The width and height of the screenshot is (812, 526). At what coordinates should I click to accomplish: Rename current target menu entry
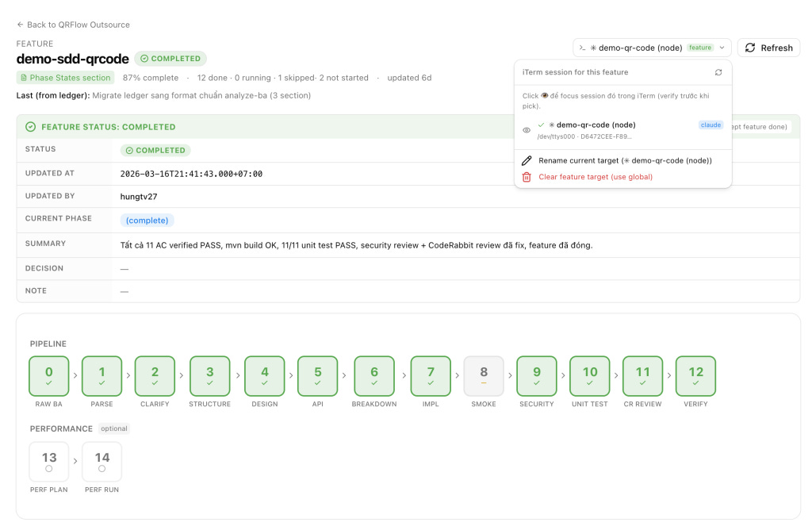[x=623, y=160]
